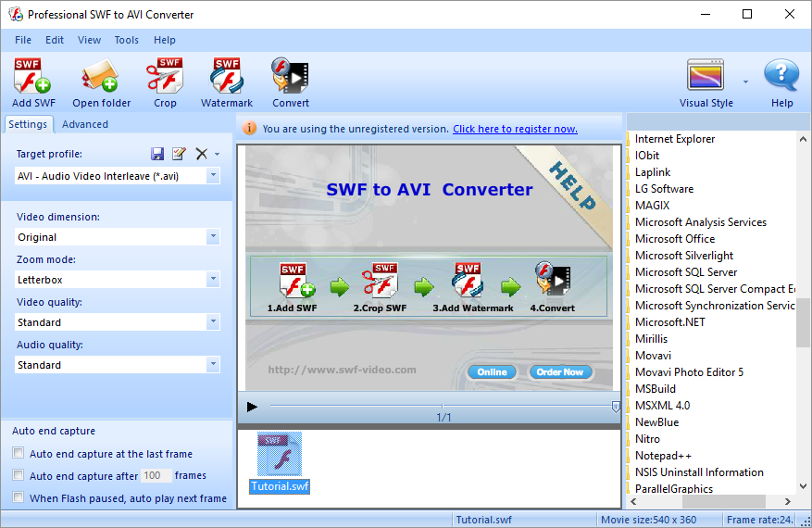Viewport: 812px width, 528px height.
Task: Select Notepad++ in the list
Action: pos(663,456)
